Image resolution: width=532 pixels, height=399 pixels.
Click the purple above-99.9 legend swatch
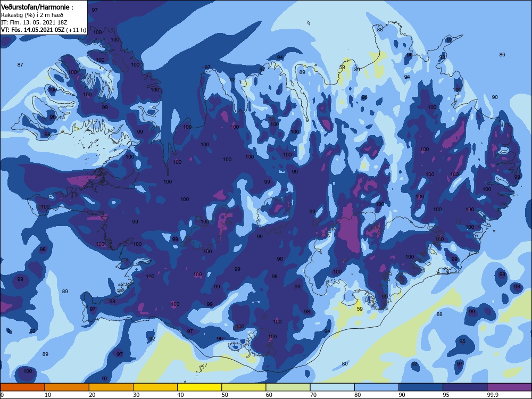click(x=509, y=387)
